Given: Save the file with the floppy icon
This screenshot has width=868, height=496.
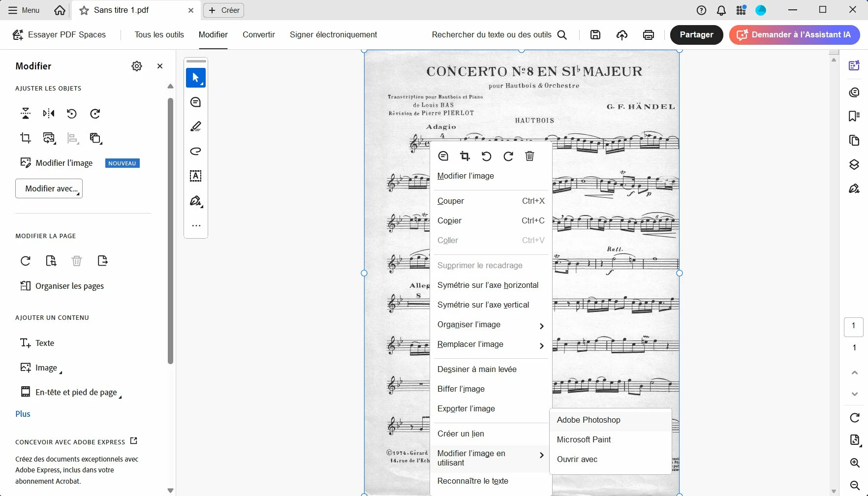Looking at the screenshot, I should click(x=595, y=34).
